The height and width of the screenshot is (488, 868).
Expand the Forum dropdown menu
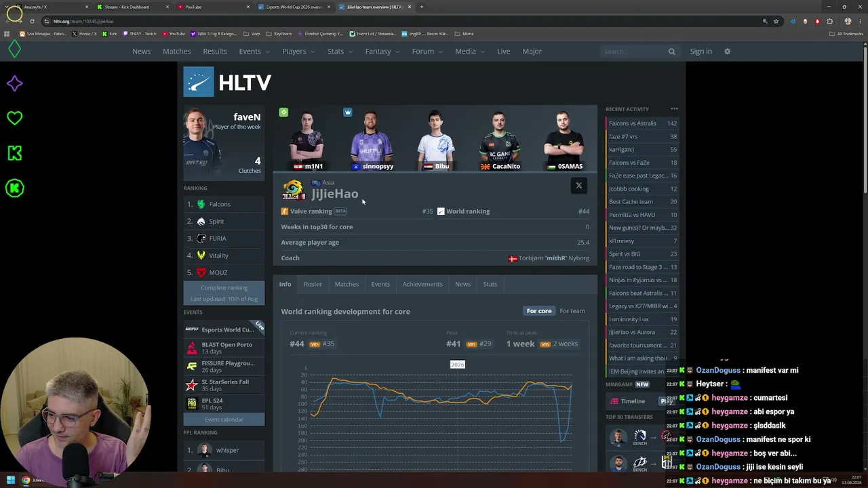tap(427, 52)
